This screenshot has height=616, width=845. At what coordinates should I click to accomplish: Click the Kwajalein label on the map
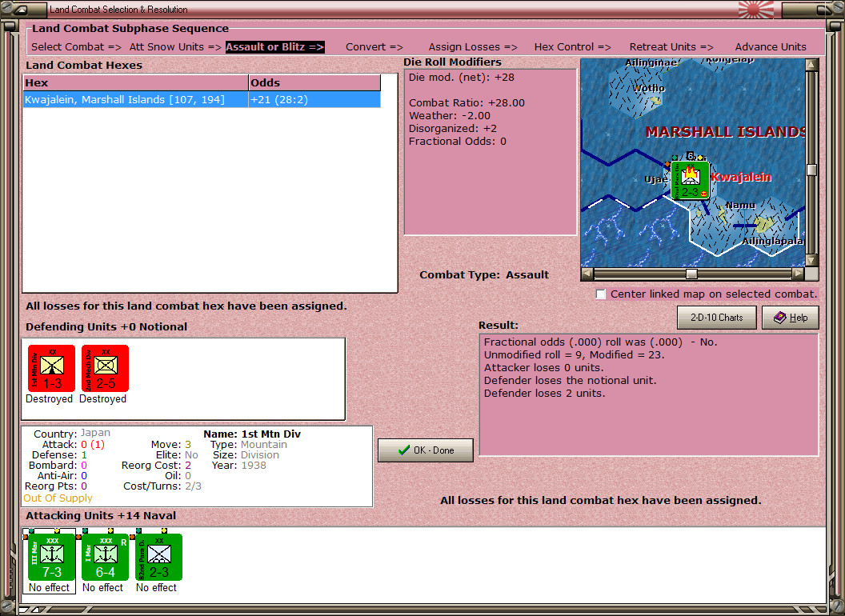coord(741,178)
